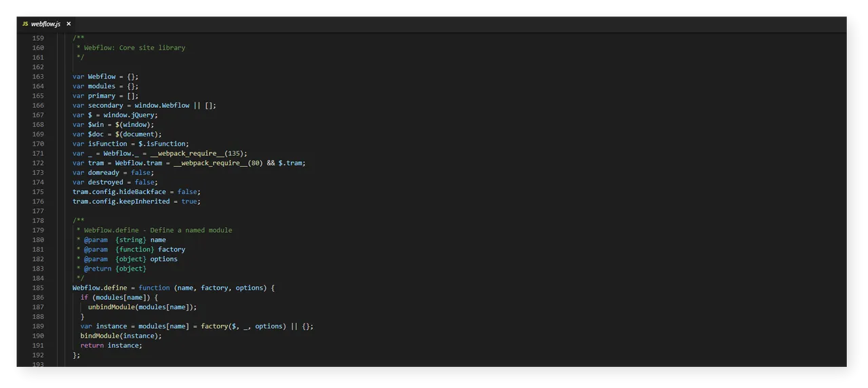The image size is (868, 388).
Task: Click '@param {string} name' comment
Action: coord(125,239)
